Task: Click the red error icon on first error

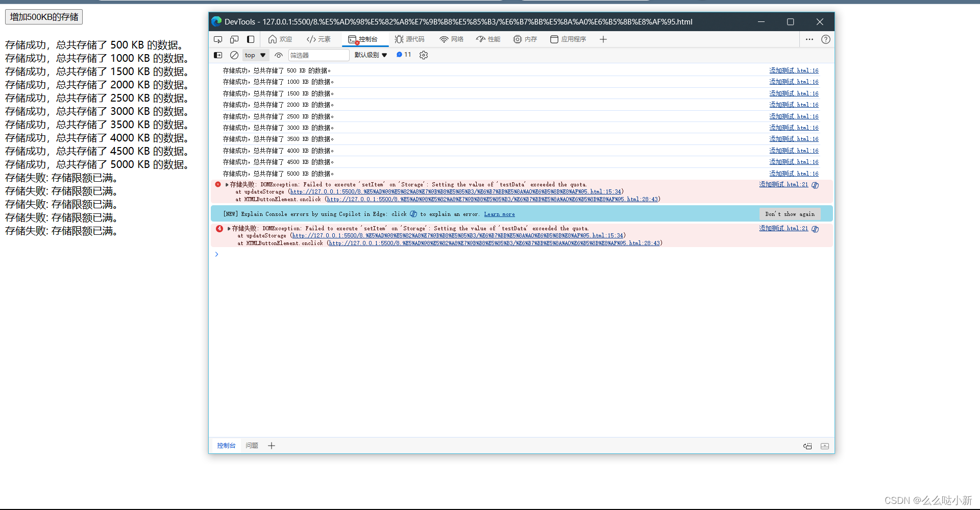Action: pos(218,184)
